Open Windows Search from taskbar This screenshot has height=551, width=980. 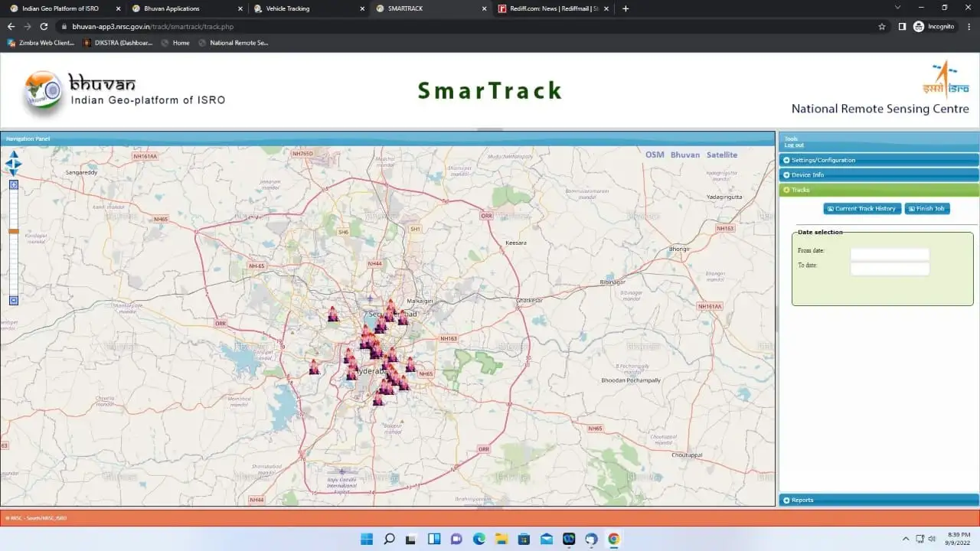tap(389, 539)
